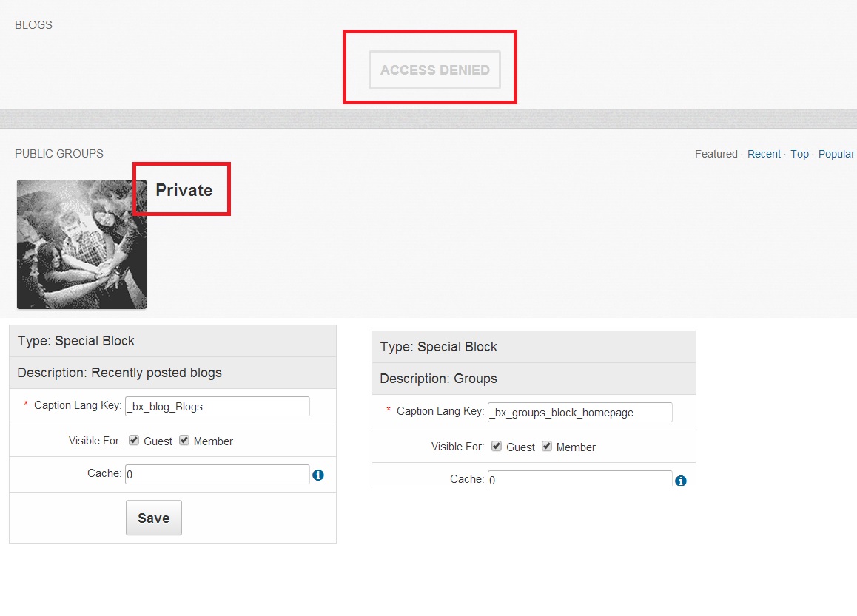Screen dimensions: 857x616
Task: Click the info icon beside blogs Cache field
Action: 318,475
